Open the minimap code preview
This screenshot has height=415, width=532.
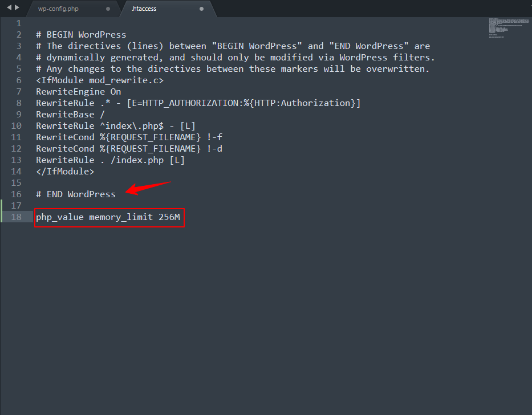pos(509,28)
